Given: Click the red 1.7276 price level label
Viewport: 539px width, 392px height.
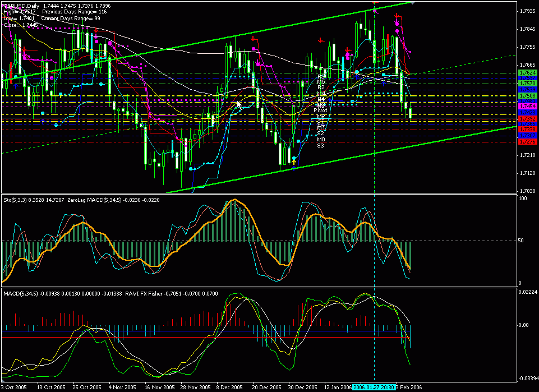Looking at the screenshot, I should tap(526, 141).
